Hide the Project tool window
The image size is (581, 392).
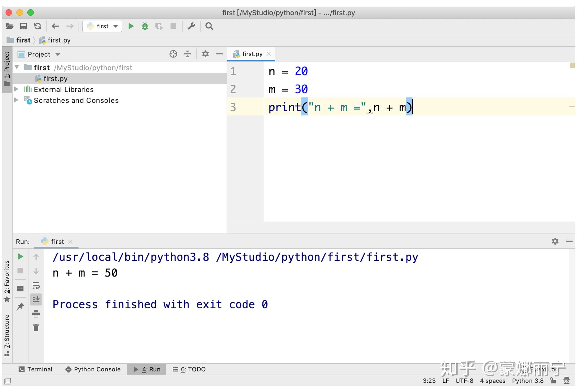[220, 54]
